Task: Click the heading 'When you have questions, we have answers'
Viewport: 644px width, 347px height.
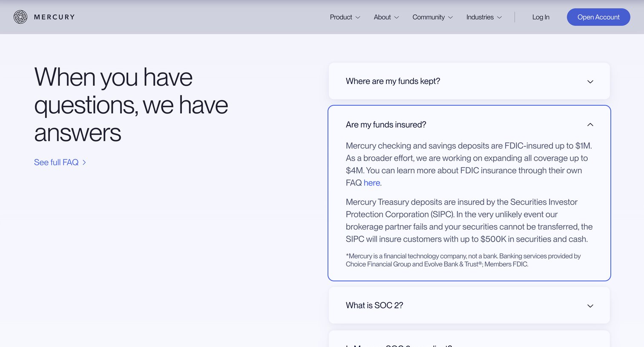Action: [x=131, y=105]
